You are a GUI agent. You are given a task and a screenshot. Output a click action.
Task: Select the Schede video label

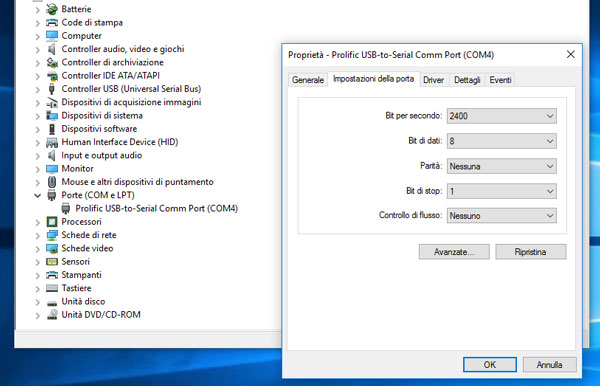87,248
